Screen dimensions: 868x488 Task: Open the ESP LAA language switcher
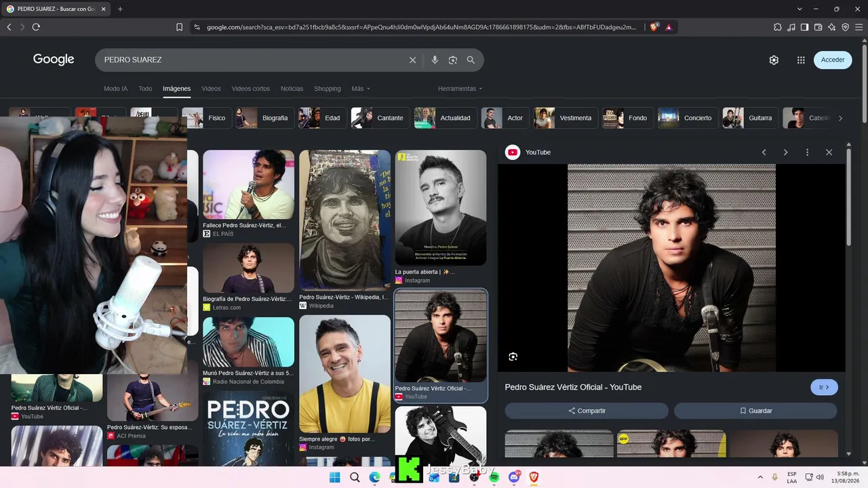point(792,477)
